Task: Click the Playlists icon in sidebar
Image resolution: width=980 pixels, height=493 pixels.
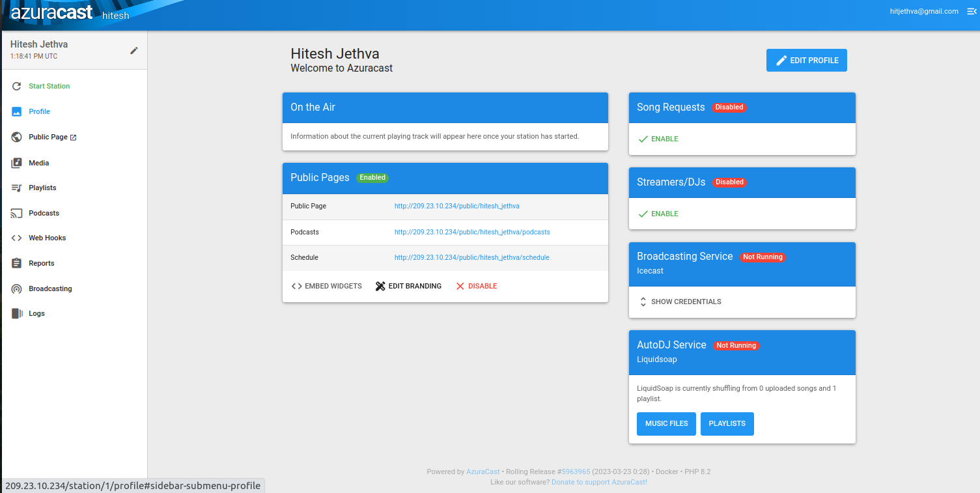Action: pyautogui.click(x=17, y=188)
